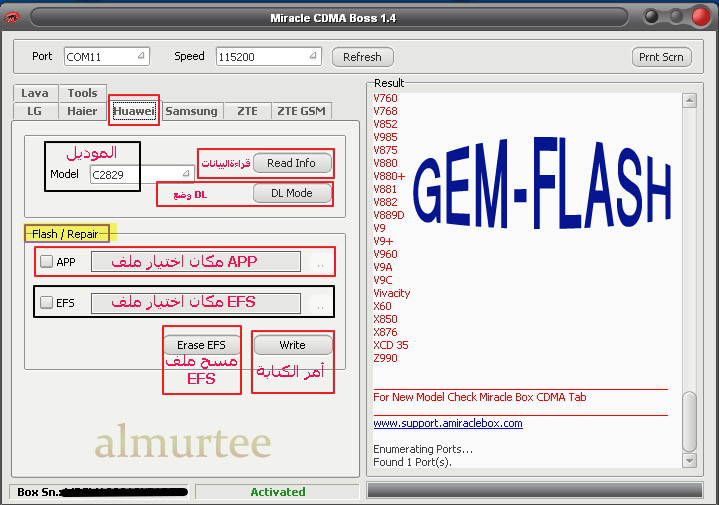Viewport: 719px width, 505px height.
Task: Click the Result scrollbar down arrow
Action: [x=690, y=460]
